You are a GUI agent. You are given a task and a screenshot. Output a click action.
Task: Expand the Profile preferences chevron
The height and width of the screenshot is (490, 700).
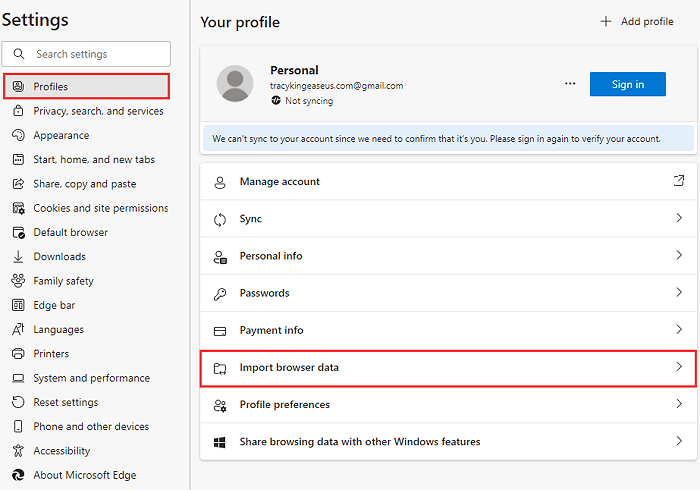coord(679,405)
